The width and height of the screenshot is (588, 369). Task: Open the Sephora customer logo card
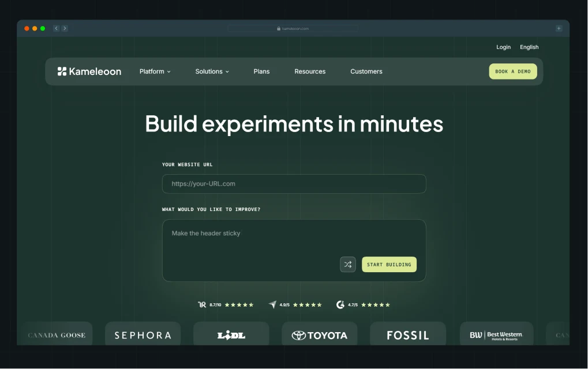pos(143,334)
